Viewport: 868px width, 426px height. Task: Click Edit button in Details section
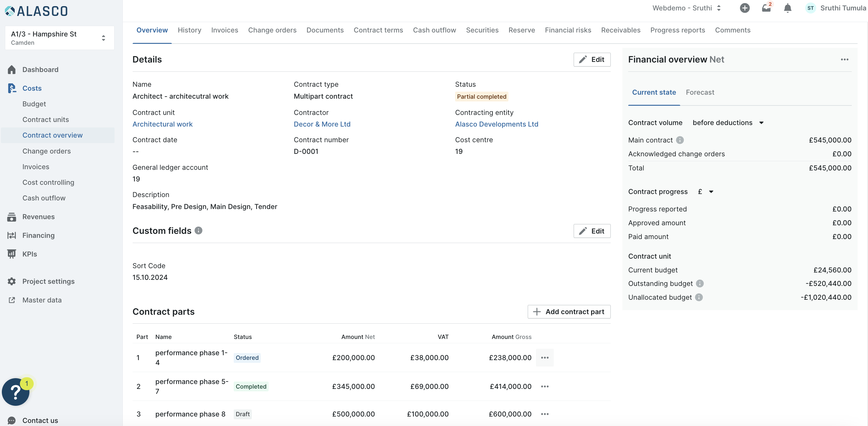[592, 60]
